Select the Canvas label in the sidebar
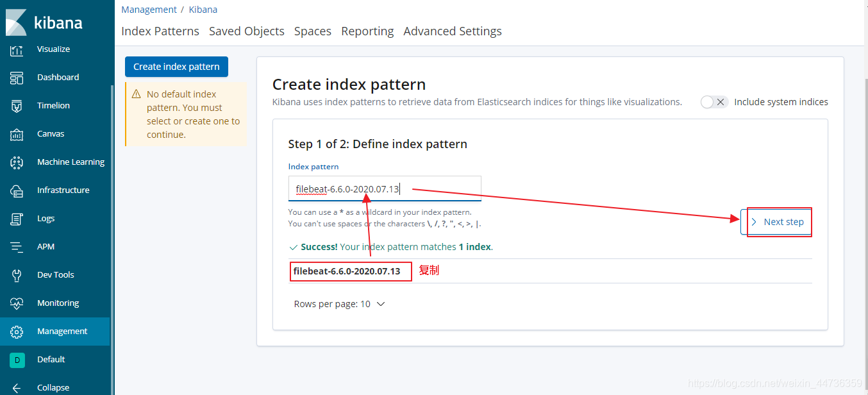 (51, 134)
